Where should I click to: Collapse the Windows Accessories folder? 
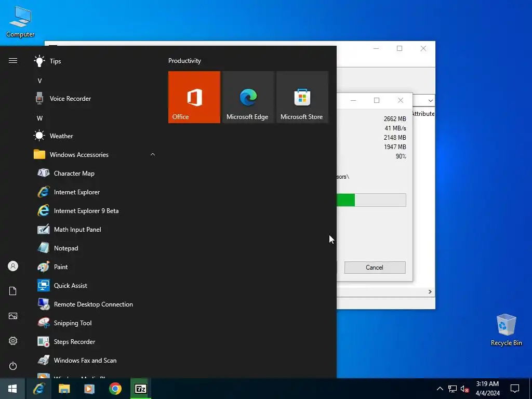point(95,155)
